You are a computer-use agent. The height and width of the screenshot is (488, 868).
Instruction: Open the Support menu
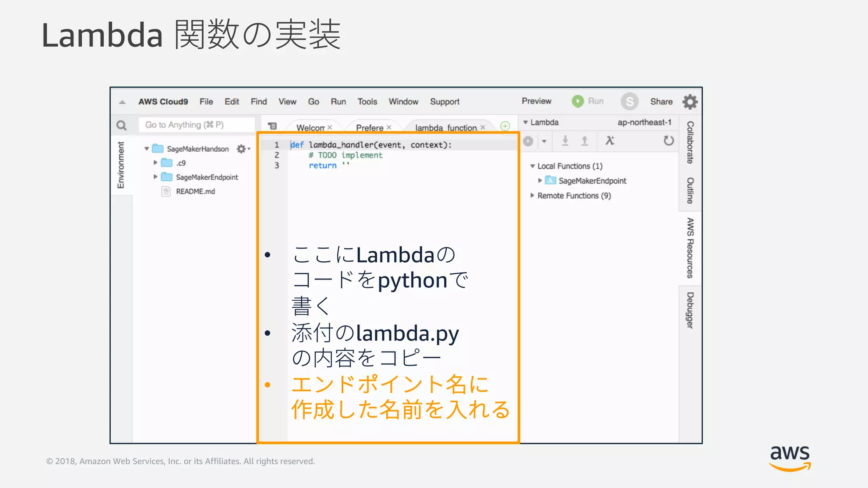click(445, 102)
